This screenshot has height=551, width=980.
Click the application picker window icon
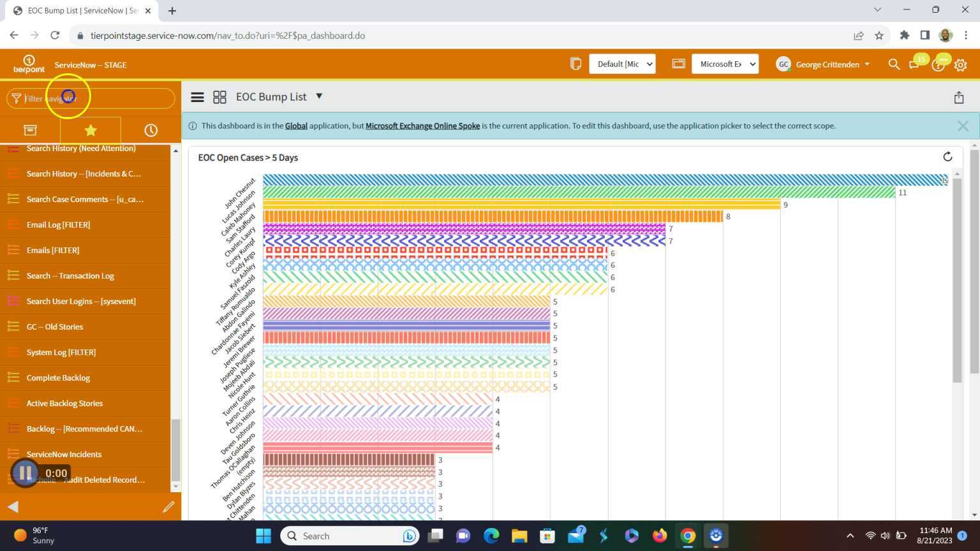coord(678,64)
